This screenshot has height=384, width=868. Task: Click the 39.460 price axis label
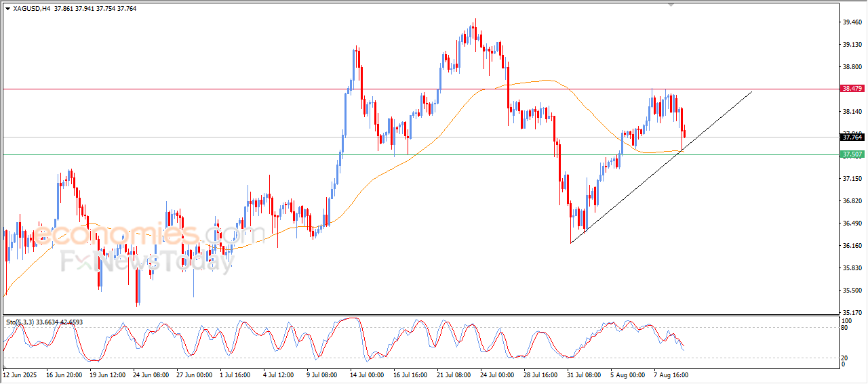852,22
